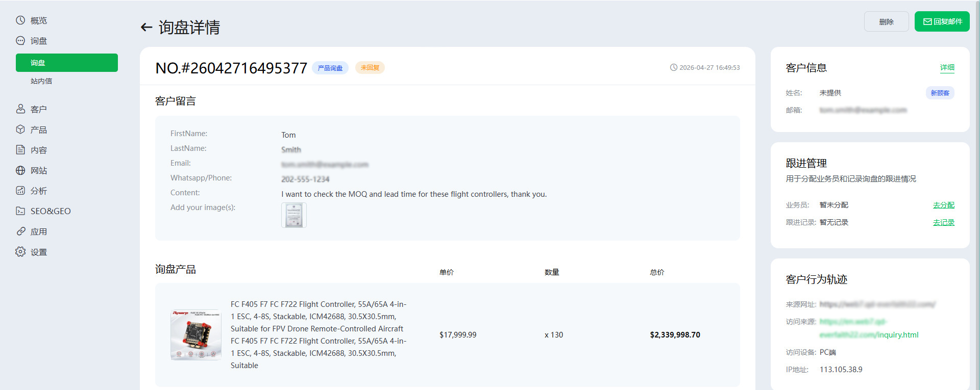The image size is (980, 390).
Task: Open the 分析 chart icon
Action: point(20,191)
